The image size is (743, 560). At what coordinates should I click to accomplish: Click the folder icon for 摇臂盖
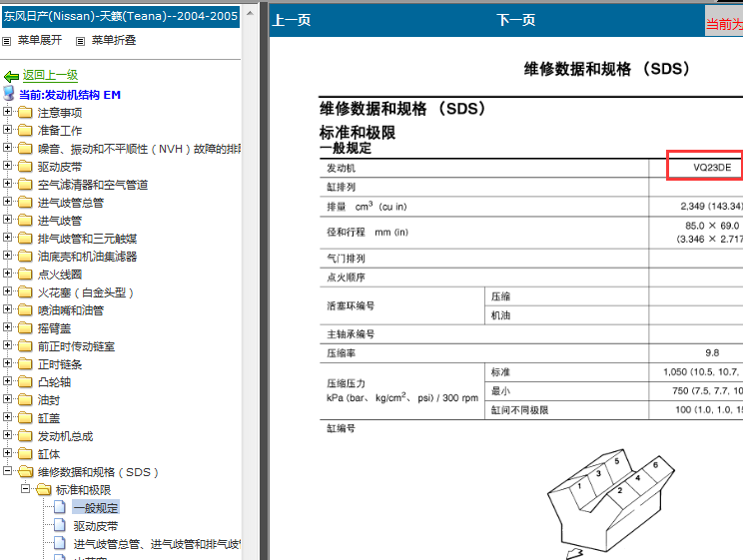[25, 327]
